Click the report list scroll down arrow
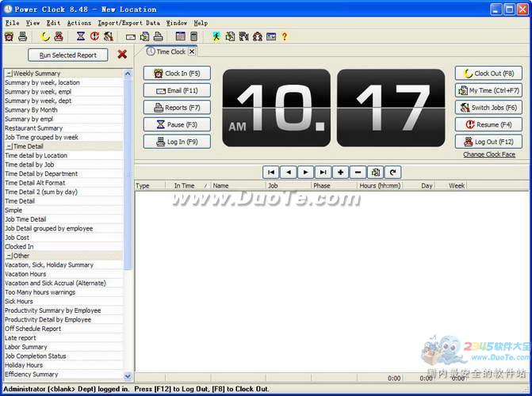 128,375
